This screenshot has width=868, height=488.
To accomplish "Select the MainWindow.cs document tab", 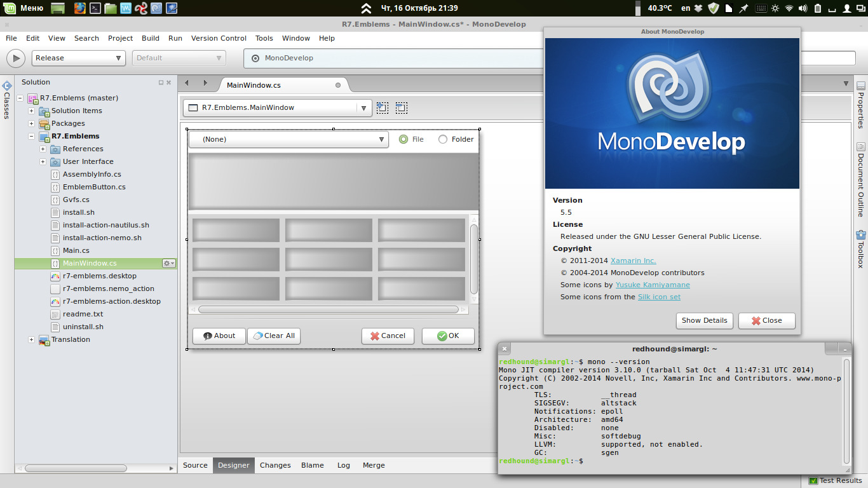I will [283, 85].
